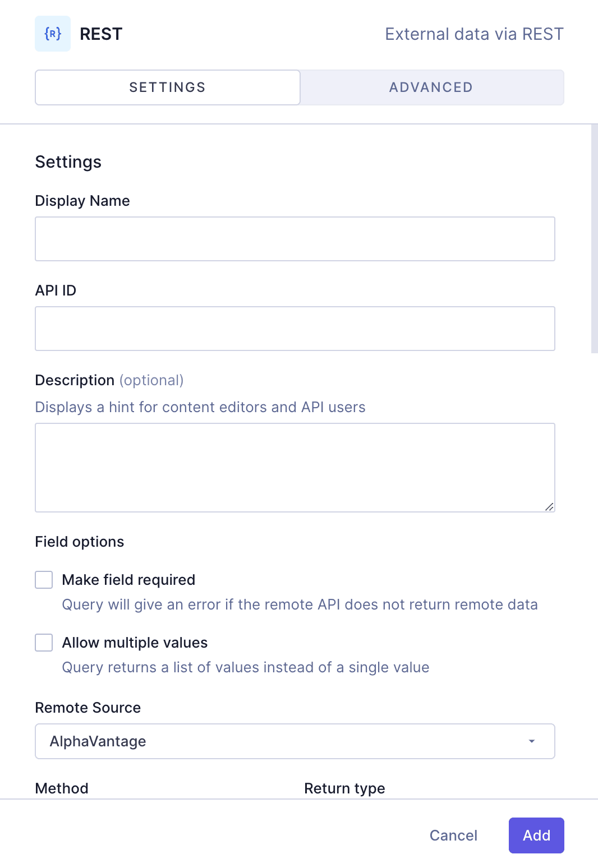Screen dimensions: 598x868
Task: Click the "Allow multiple values" label text
Action: [135, 643]
